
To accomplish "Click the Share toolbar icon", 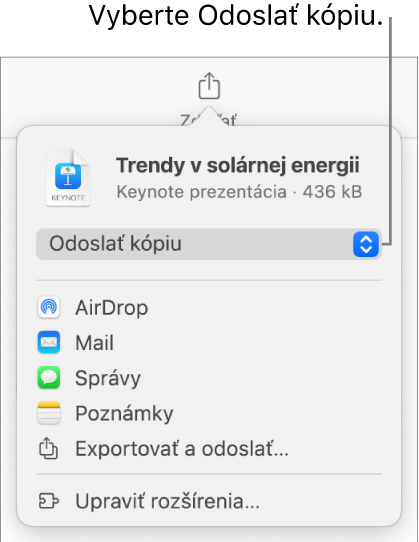I will tap(209, 85).
